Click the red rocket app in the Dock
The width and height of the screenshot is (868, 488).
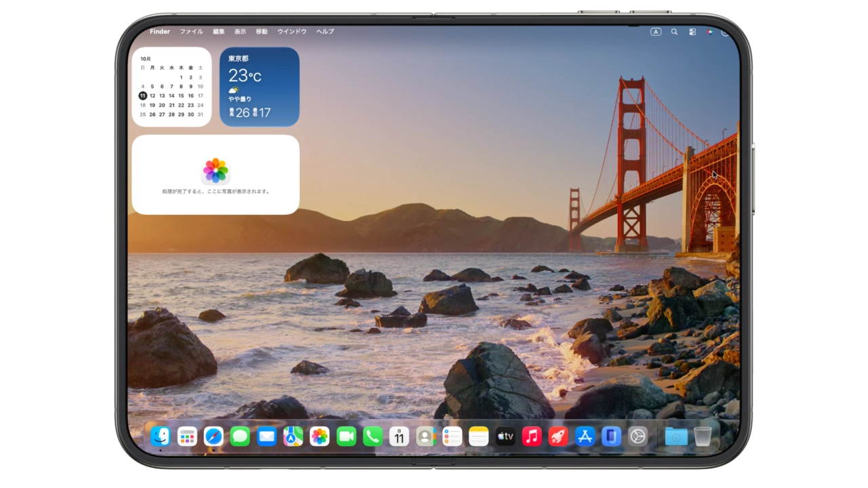point(558,436)
